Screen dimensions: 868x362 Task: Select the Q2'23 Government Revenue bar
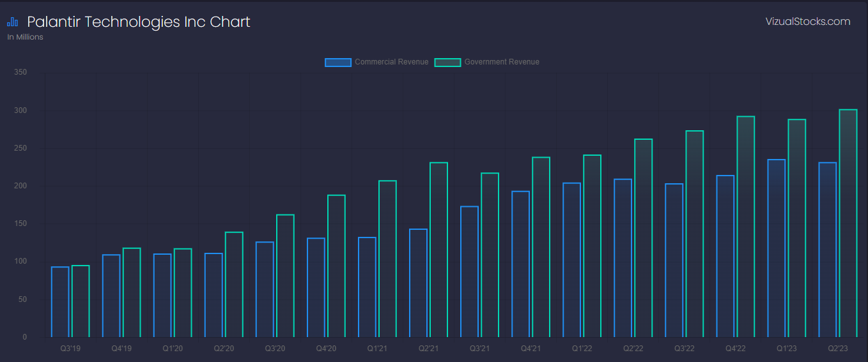(848, 223)
